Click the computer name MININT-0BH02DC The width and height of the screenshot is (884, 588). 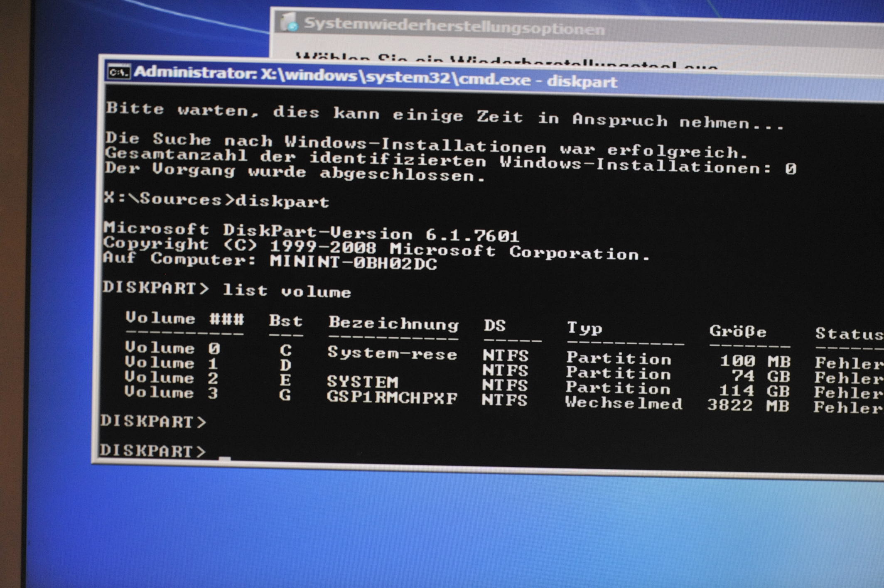tap(353, 262)
